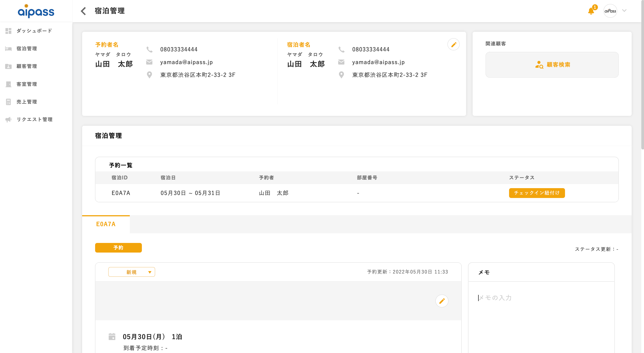Click the 宿泊ID column header
Screen dimensions: 644x353
[x=119, y=177]
